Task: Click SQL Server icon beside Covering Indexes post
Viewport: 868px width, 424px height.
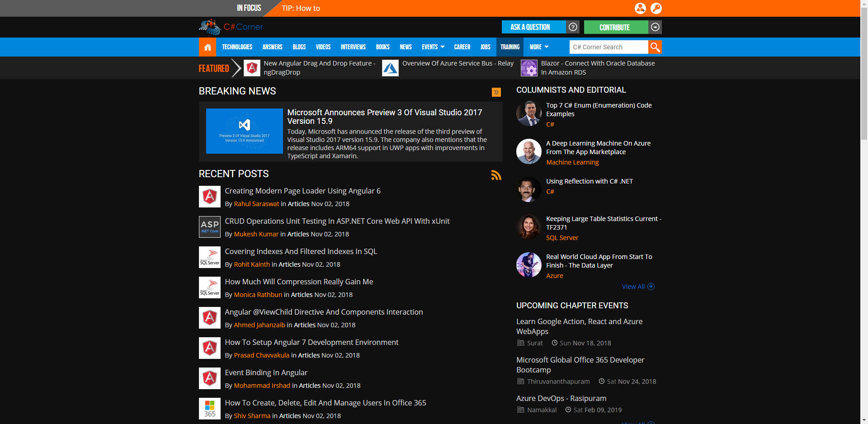Action: (210, 257)
